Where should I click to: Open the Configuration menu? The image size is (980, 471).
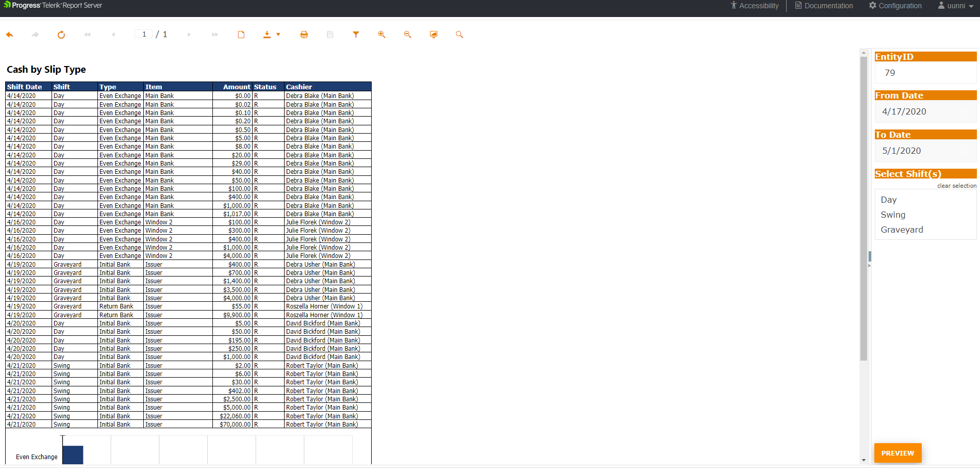tap(895, 6)
